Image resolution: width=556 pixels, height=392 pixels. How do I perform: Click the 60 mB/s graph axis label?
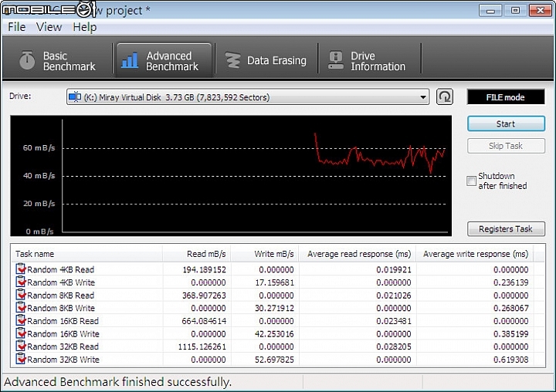click(x=39, y=148)
